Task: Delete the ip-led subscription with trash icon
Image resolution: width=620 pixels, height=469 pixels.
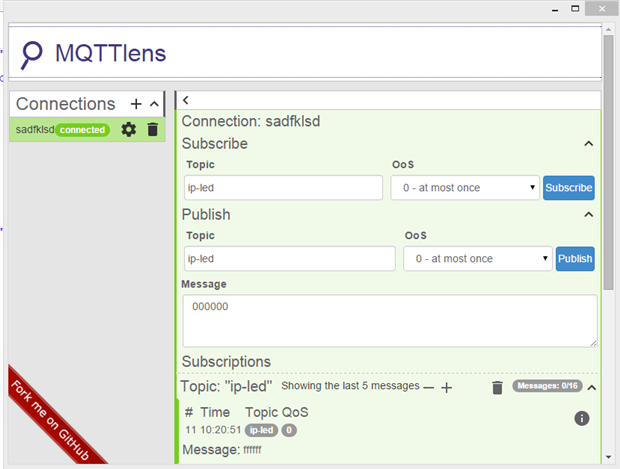Action: [x=497, y=387]
